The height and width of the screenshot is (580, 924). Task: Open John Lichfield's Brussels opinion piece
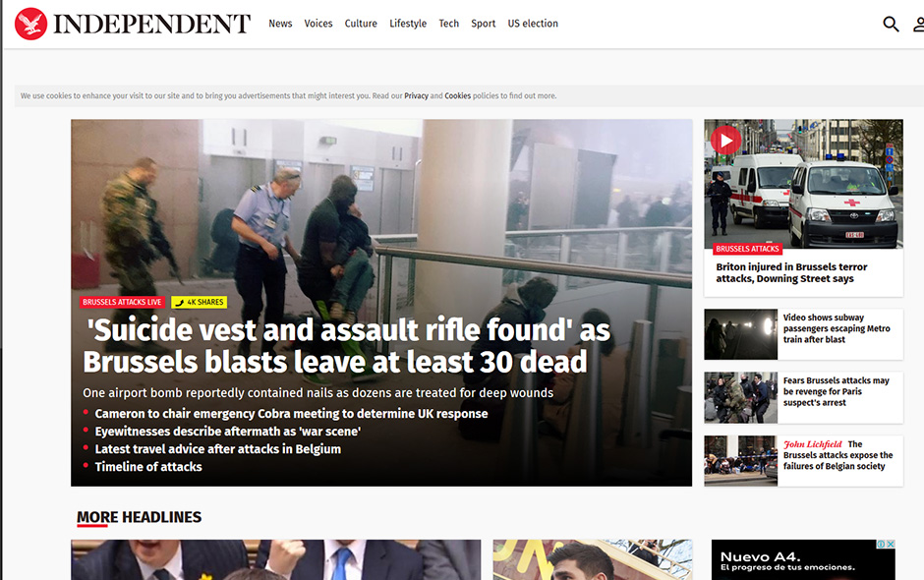tap(837, 455)
